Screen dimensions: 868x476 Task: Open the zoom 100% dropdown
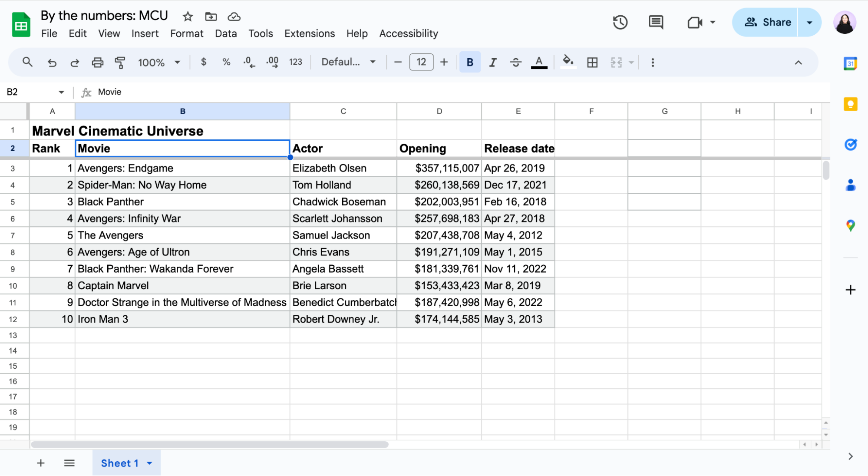click(159, 62)
